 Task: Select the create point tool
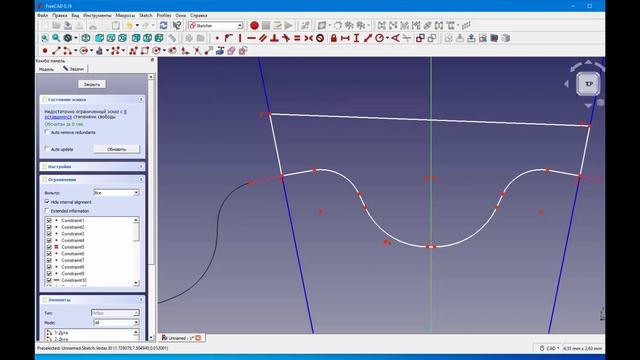point(45,51)
